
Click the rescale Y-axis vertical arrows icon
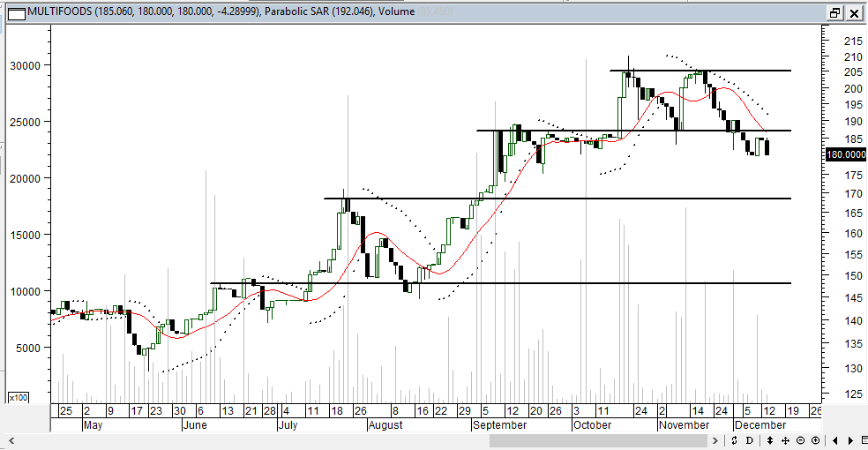click(769, 440)
